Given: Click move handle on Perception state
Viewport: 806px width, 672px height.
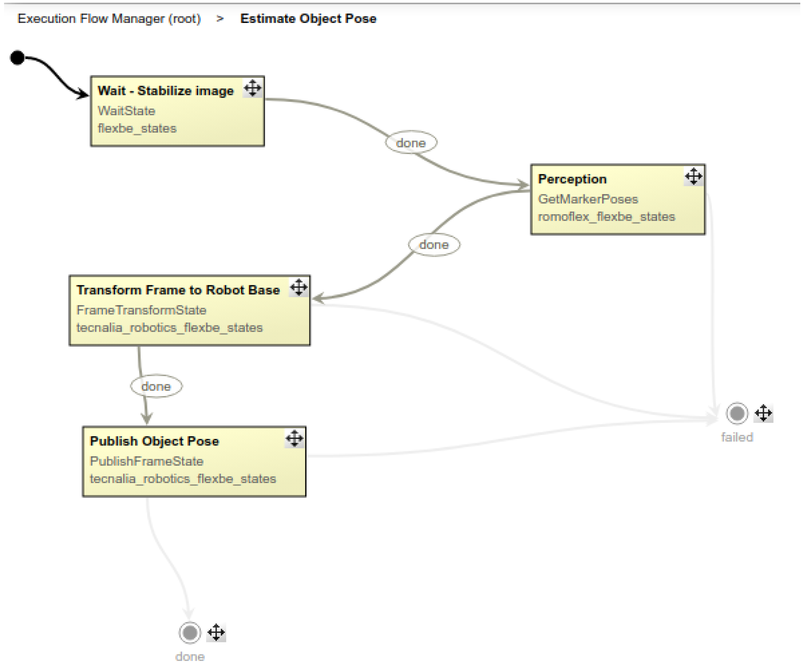Looking at the screenshot, I should click(x=693, y=177).
